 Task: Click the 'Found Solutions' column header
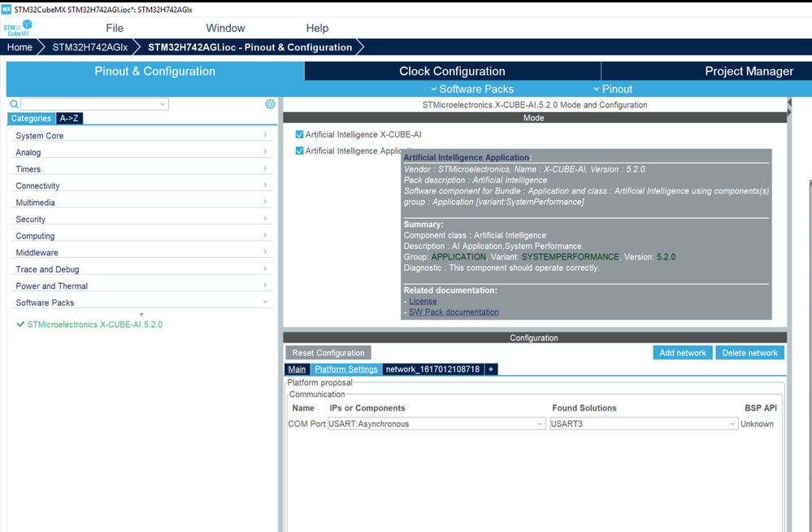(x=584, y=408)
